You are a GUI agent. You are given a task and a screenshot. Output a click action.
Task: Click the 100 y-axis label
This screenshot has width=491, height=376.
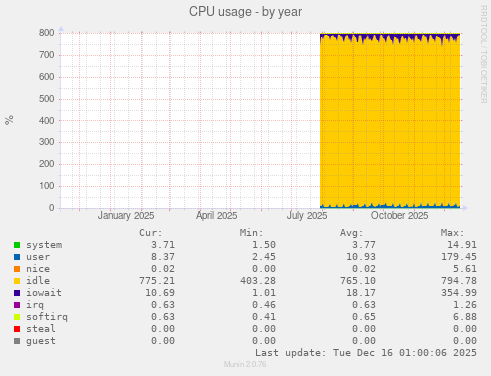[x=47, y=186]
